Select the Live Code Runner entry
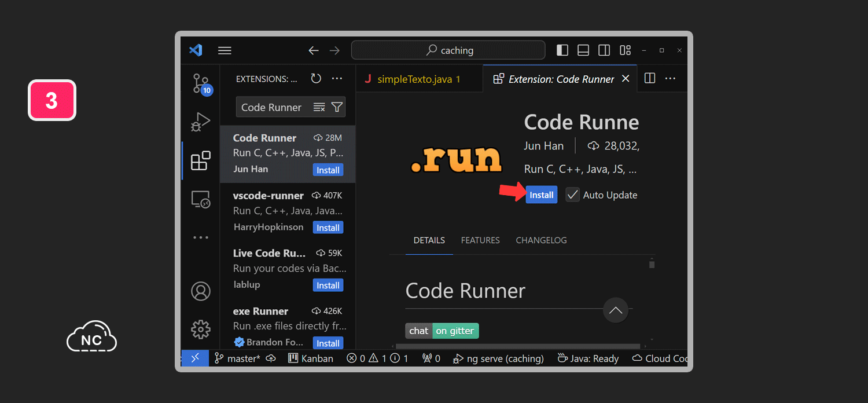 pos(288,269)
